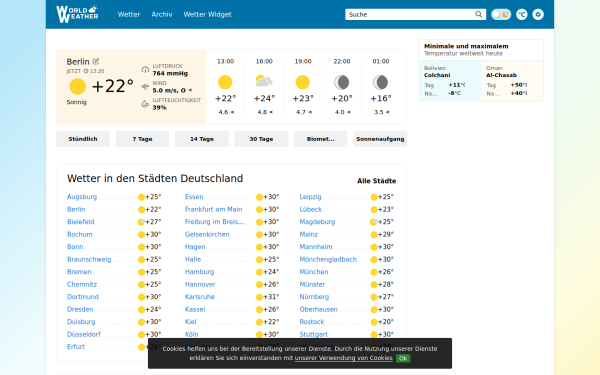Click the Luftdruck pressure gauge icon
The height and width of the screenshot is (375, 600).
point(145,70)
